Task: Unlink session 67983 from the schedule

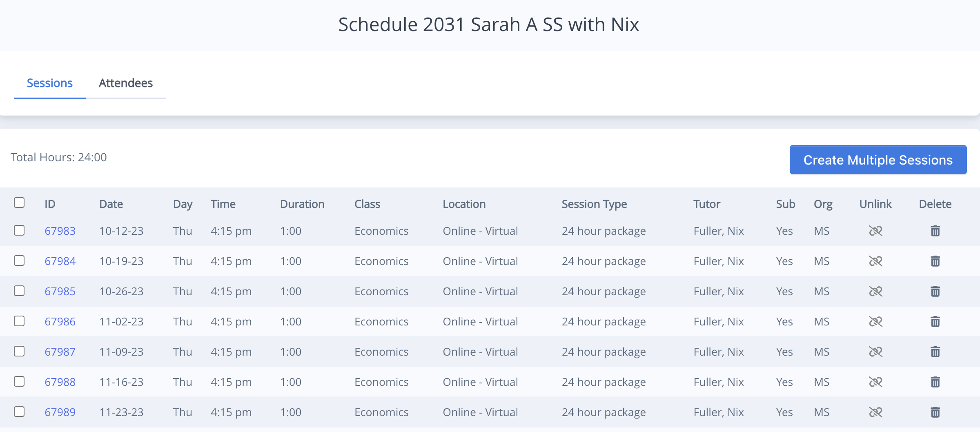Action: (875, 231)
